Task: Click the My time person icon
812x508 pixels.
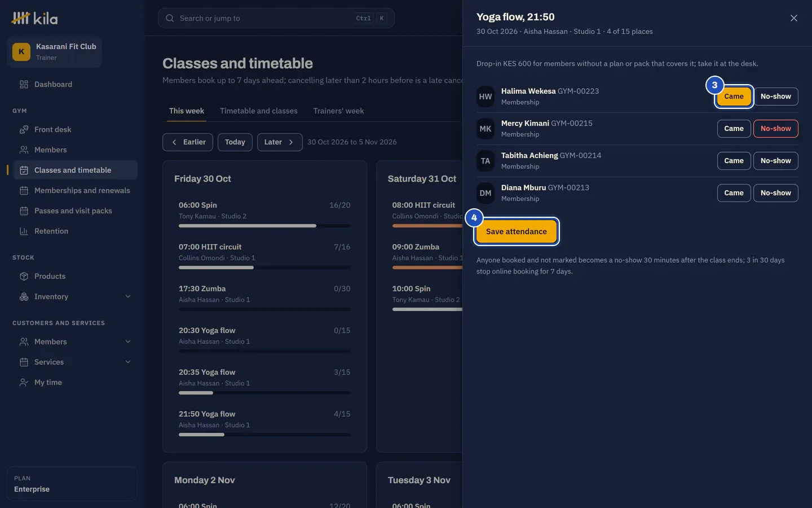Action: click(x=24, y=382)
